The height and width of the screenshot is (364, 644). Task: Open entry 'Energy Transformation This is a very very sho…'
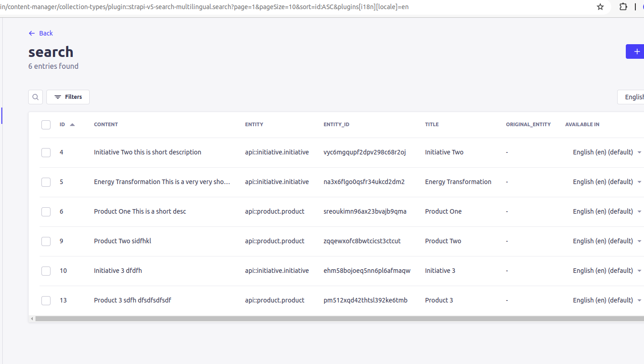(x=162, y=182)
